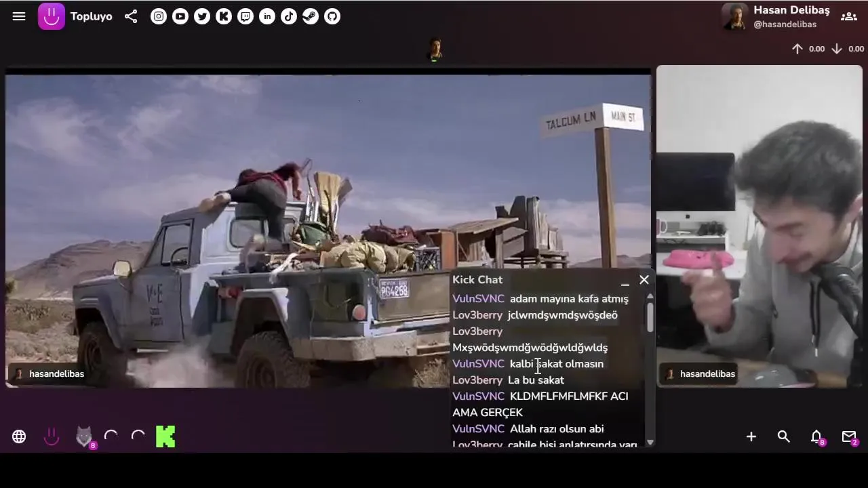Screen dimensions: 868x488
Task: Open the LinkedIn profile icon
Action: pyautogui.click(x=267, y=16)
